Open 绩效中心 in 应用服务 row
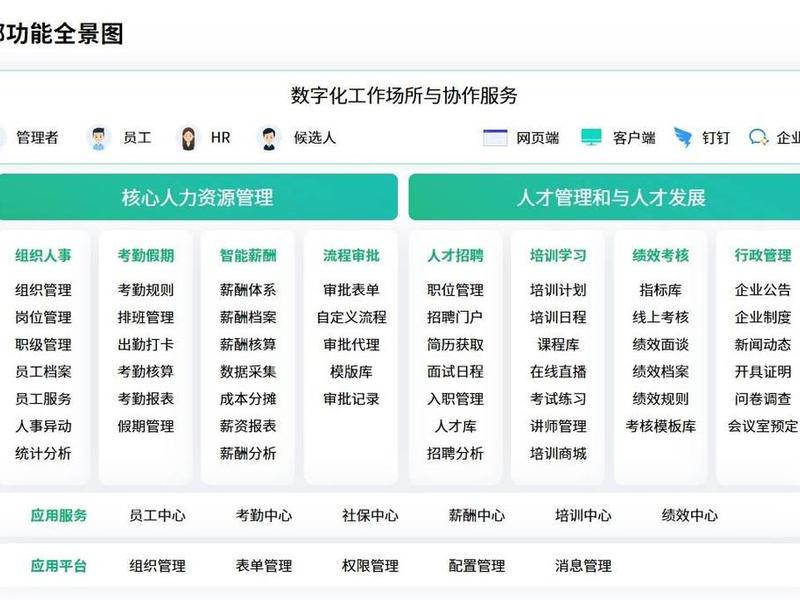 (x=690, y=515)
